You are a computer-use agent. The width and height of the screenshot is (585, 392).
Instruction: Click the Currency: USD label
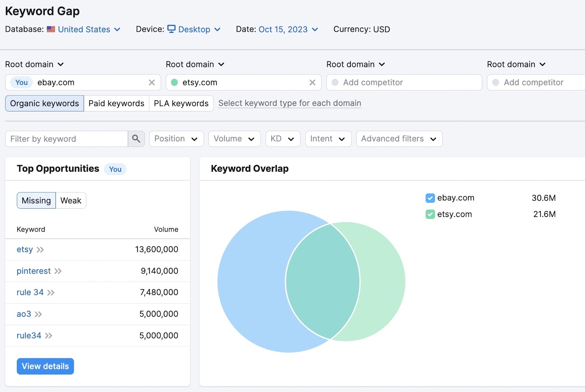pyautogui.click(x=362, y=29)
